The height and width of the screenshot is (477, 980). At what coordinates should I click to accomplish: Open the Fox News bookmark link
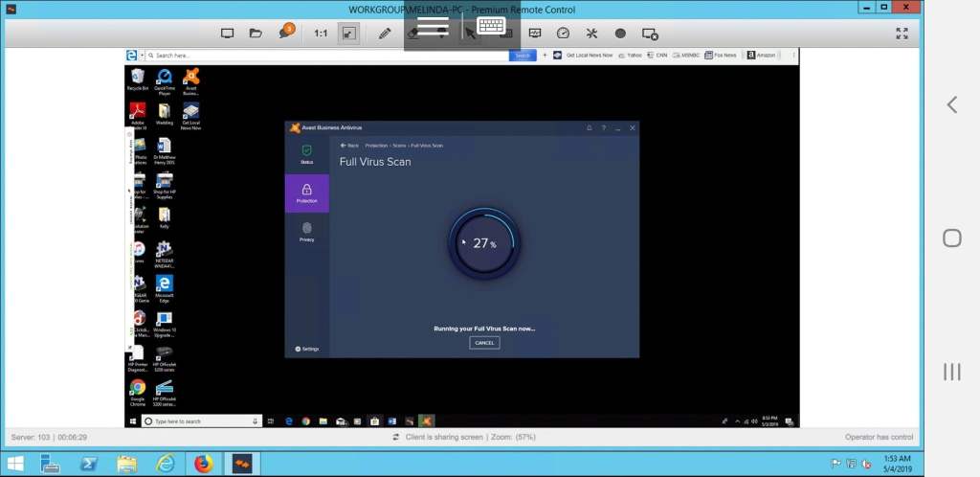coord(721,55)
